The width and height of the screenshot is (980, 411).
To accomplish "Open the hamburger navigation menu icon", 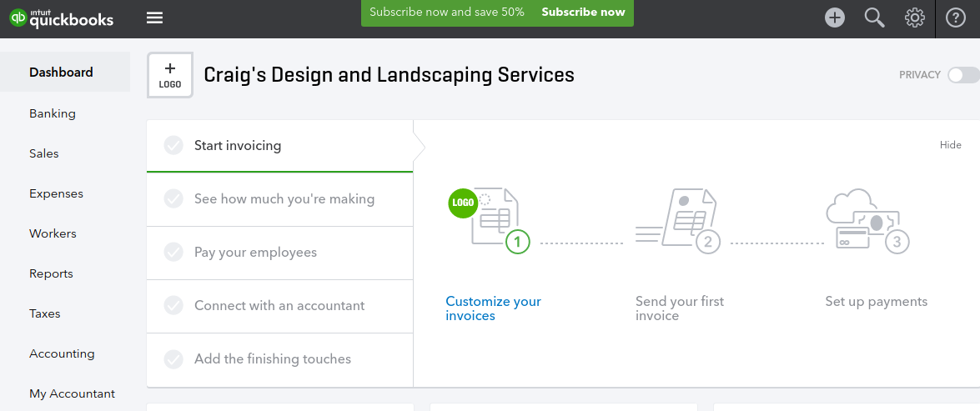I will [x=154, y=18].
